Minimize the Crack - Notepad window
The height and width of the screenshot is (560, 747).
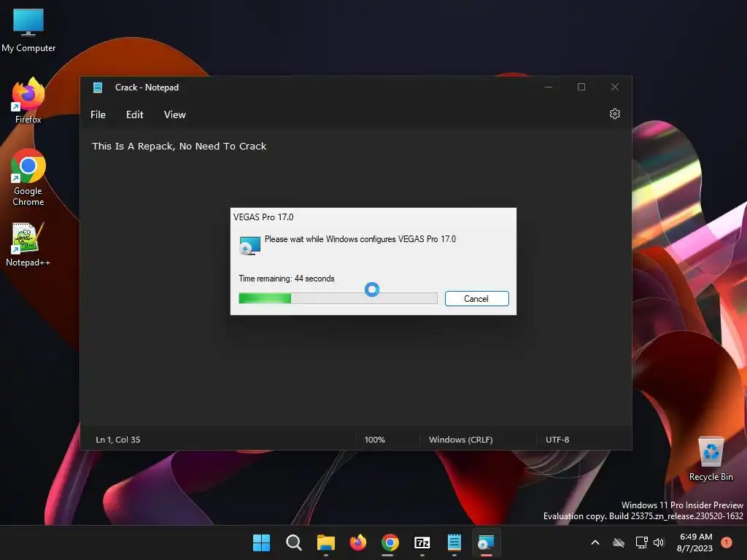(549, 87)
